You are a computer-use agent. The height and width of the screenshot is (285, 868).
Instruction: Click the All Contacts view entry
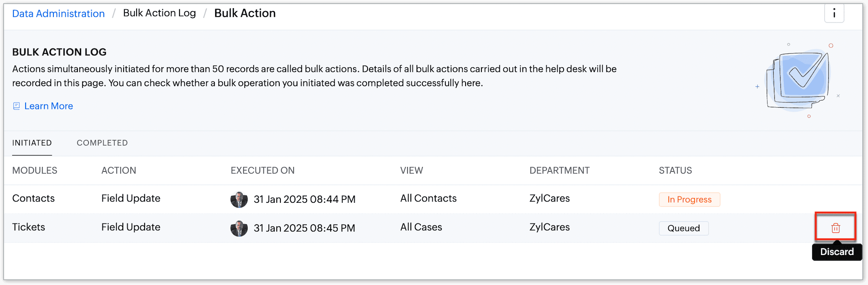428,198
